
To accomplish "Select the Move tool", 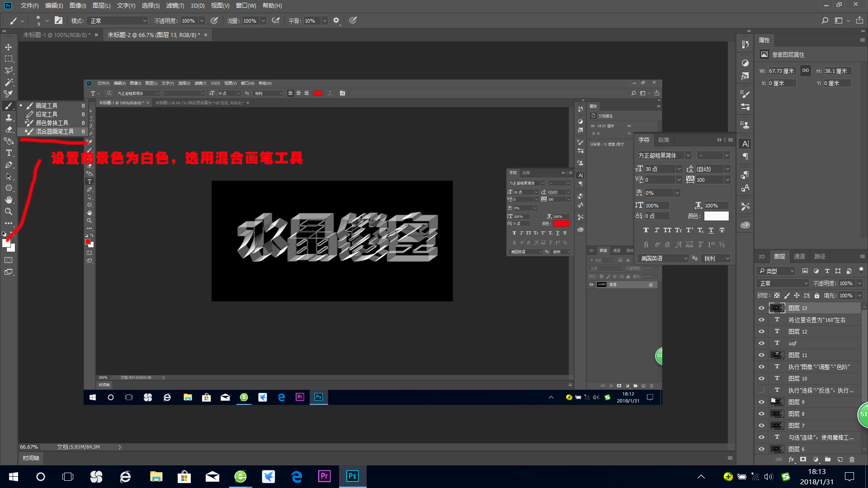I will [x=9, y=47].
